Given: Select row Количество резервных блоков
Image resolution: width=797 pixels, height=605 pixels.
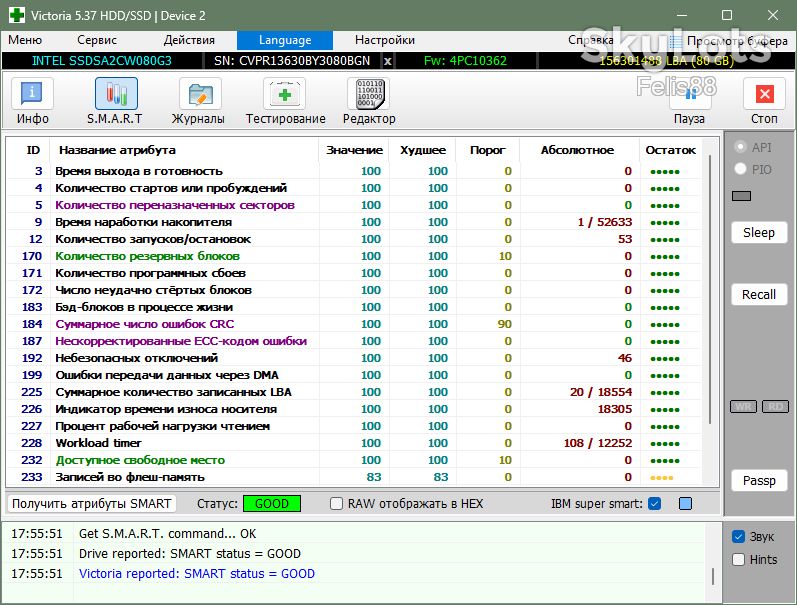Looking at the screenshot, I should [354, 256].
